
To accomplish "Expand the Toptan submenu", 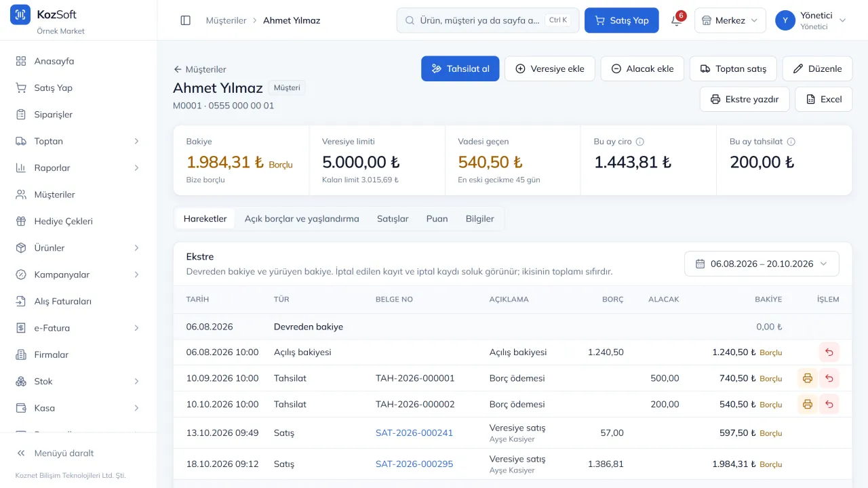I will 136,141.
